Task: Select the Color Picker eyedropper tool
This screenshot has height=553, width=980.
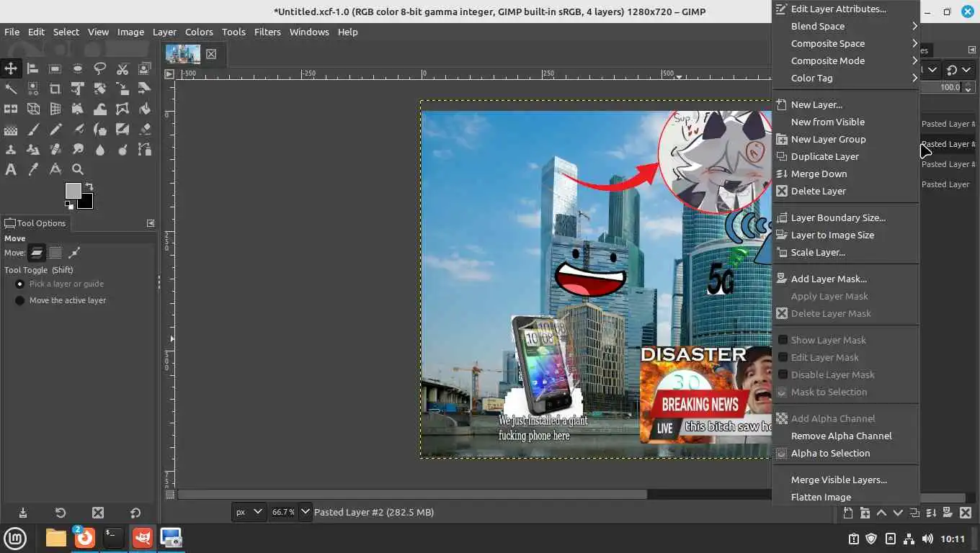Action: 33,170
